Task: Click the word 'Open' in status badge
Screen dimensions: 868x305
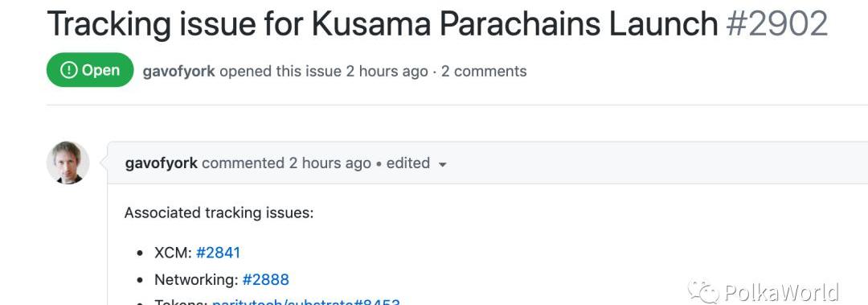Action: [x=100, y=71]
